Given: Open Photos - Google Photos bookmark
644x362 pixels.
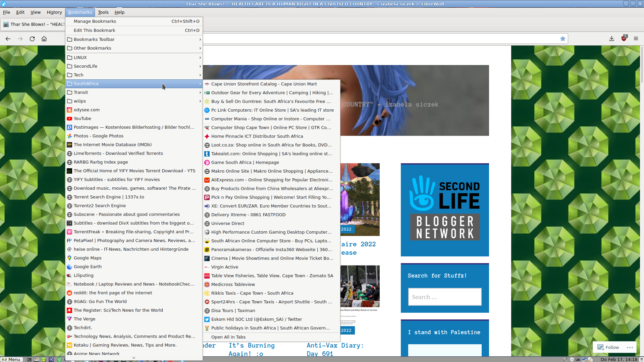Looking at the screenshot, I should pyautogui.click(x=134, y=136).
